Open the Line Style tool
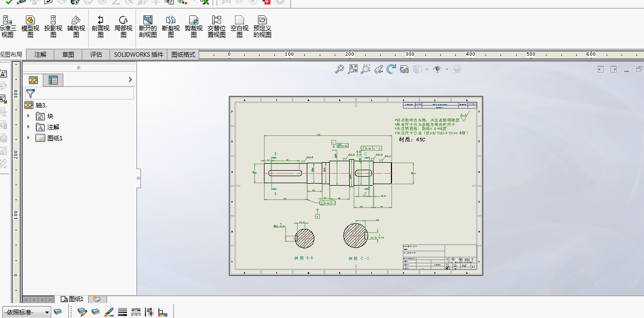The height and width of the screenshot is (318, 644). tap(136, 312)
